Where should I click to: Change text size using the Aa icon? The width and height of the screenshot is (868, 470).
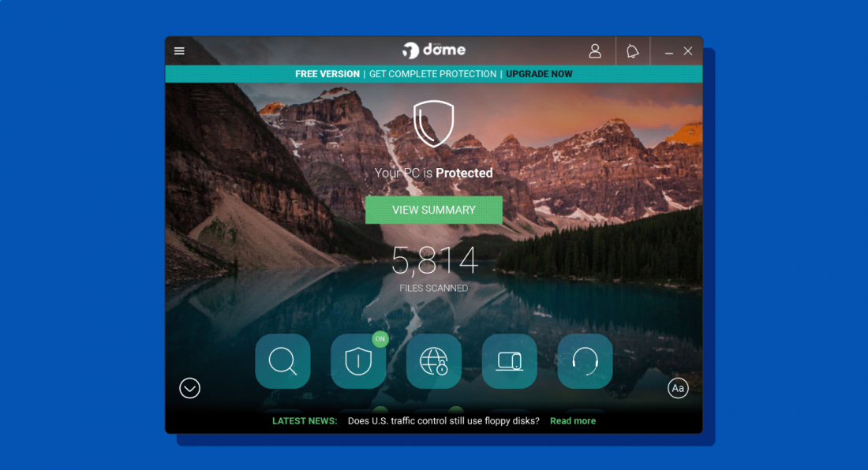[x=678, y=387]
